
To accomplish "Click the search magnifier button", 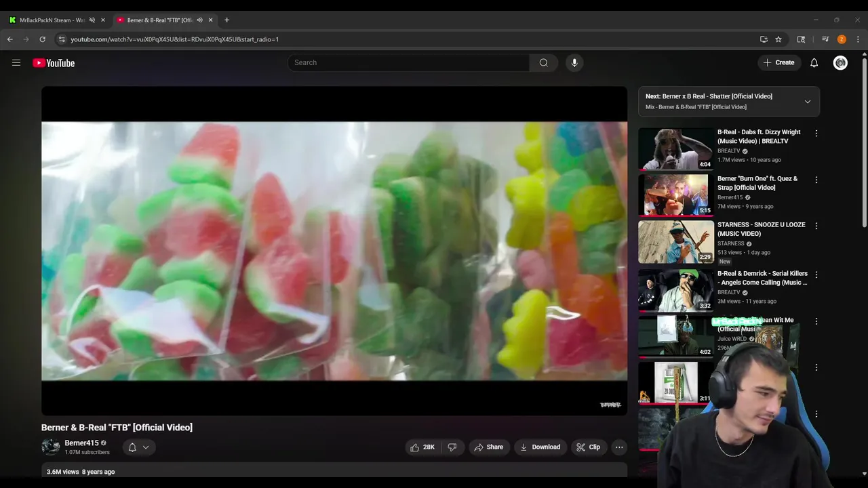I will 543,62.
